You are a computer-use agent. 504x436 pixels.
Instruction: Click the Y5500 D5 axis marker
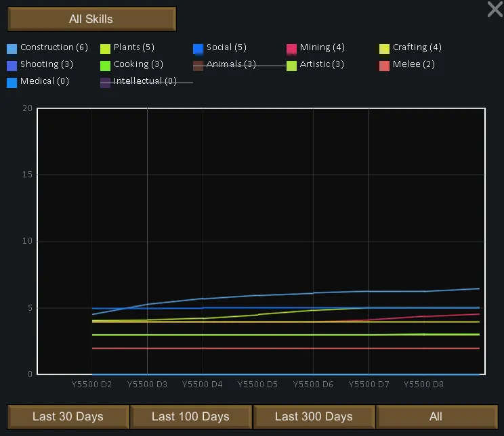[257, 384]
